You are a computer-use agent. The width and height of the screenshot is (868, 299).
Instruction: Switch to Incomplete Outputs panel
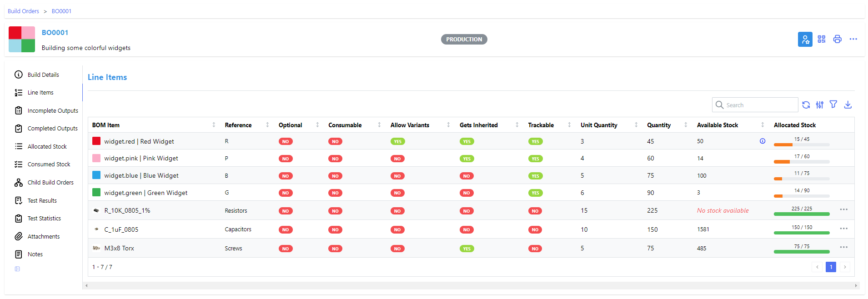click(x=52, y=111)
